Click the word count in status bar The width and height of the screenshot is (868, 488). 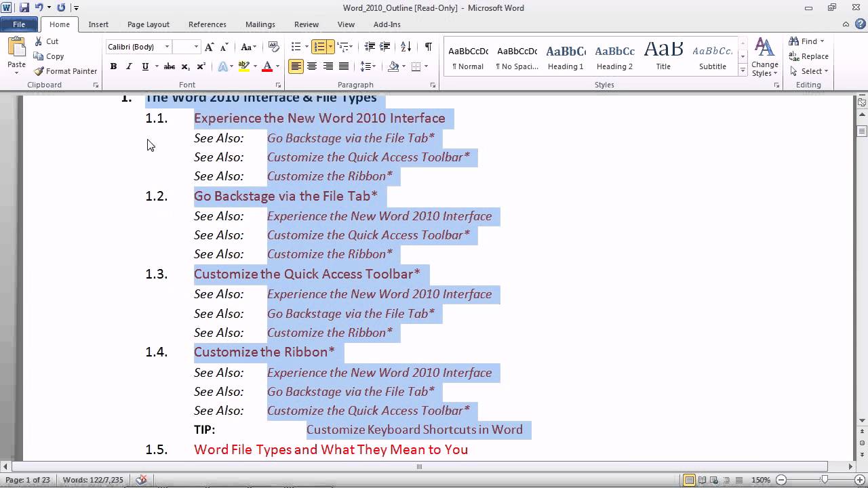pos(93,480)
